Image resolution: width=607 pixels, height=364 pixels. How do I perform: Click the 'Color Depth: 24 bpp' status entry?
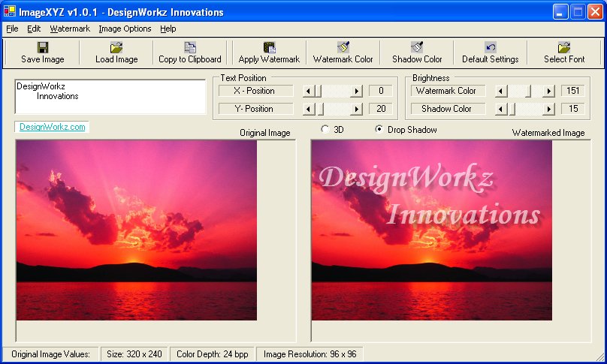pyautogui.click(x=212, y=354)
